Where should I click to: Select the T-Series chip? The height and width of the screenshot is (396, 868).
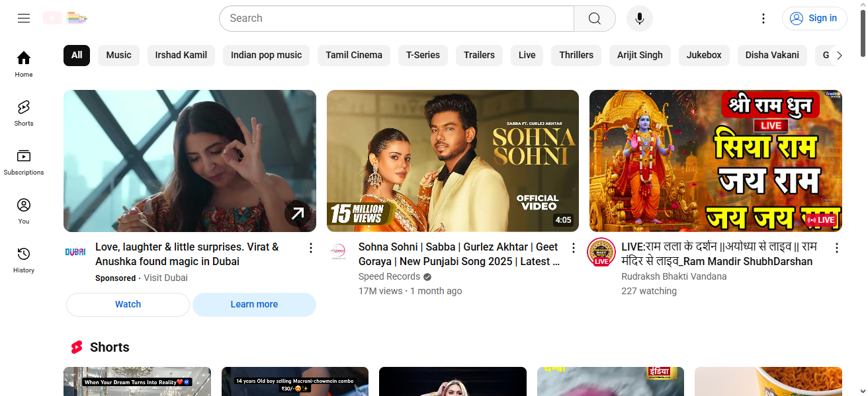(423, 55)
